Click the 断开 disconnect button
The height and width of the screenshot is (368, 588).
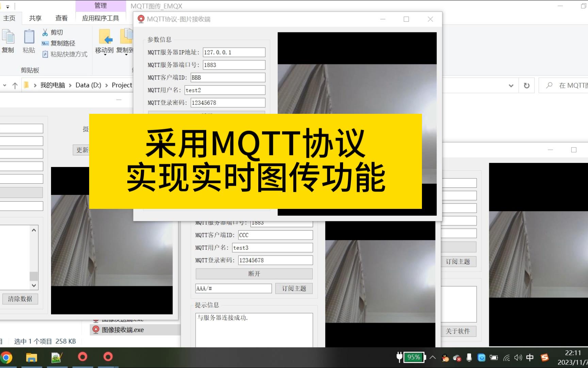click(x=254, y=274)
